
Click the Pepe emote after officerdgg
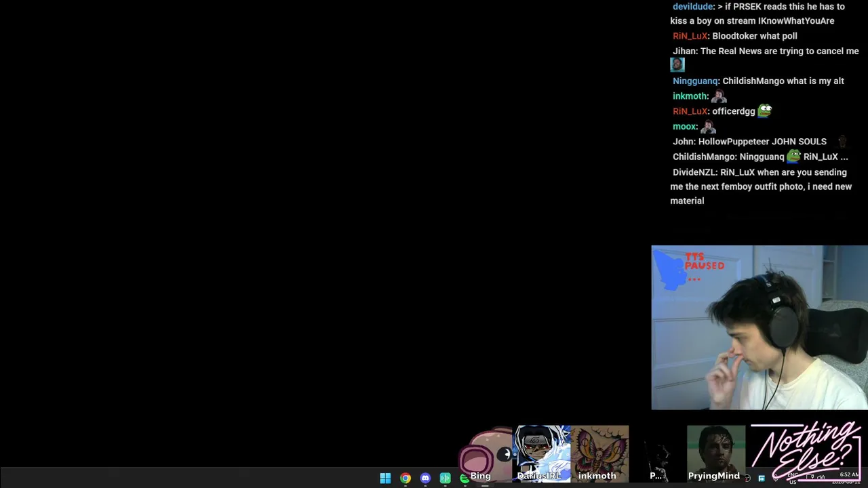tap(765, 110)
